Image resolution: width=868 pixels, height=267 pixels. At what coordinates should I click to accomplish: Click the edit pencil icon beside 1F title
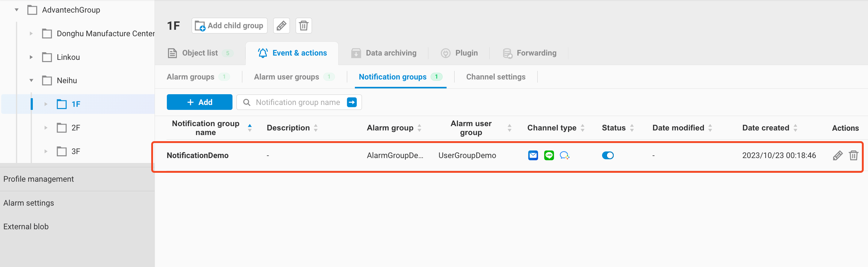point(281,25)
